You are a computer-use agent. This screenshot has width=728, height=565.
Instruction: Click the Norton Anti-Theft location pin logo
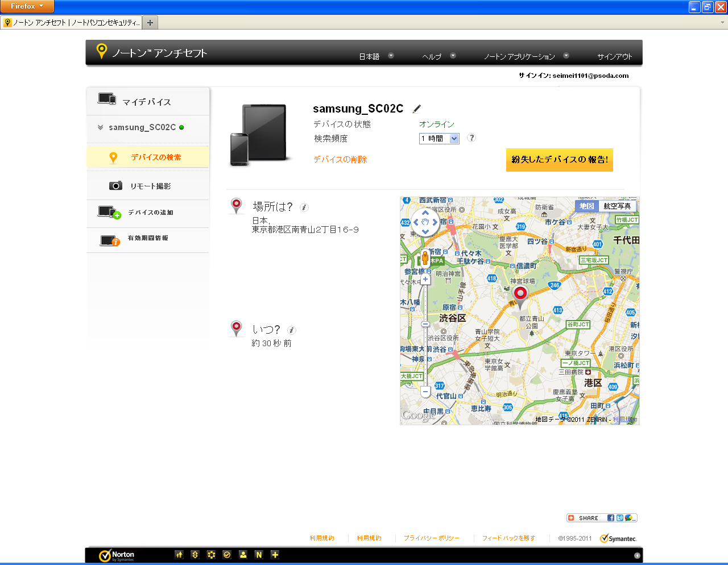(101, 51)
